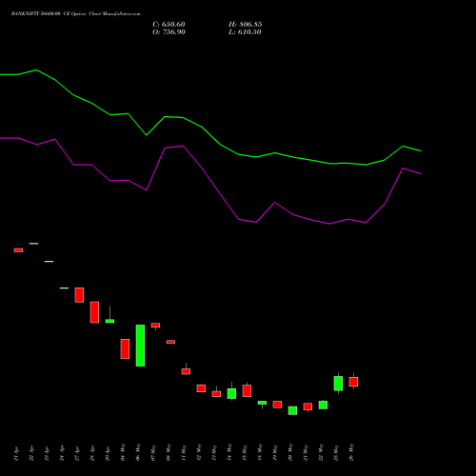Screen dimensions: 476x476
Task: Click the low value L: 610.50
Action: 245,32
